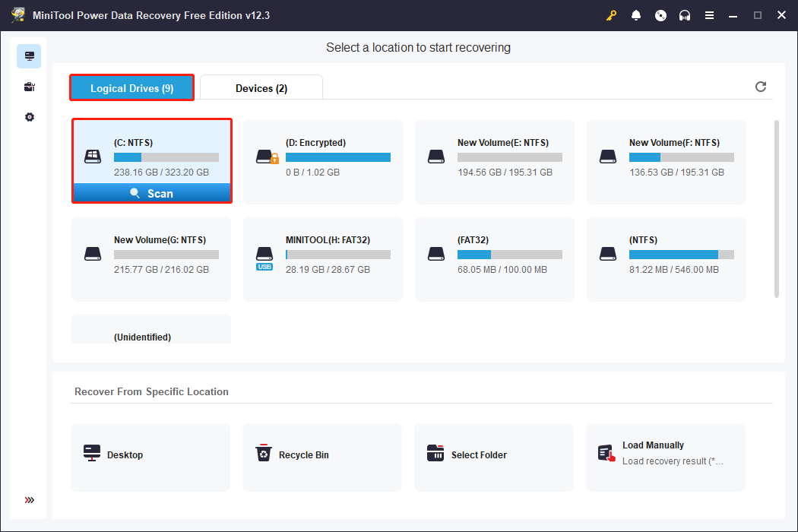Click the bootable media disc icon
The height and width of the screenshot is (532, 798).
click(660, 15)
